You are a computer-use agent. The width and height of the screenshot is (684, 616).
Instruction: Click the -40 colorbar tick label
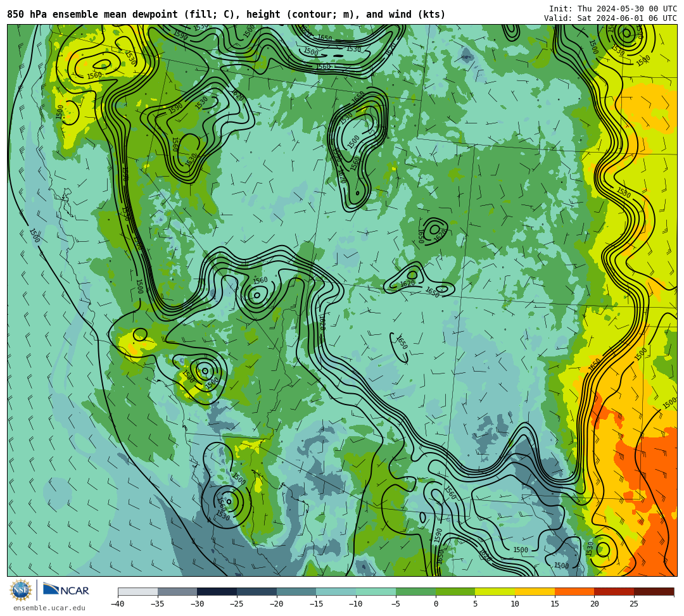118,604
